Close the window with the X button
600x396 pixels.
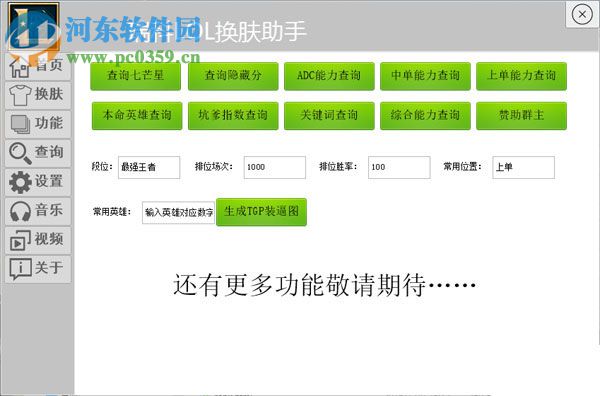[582, 15]
